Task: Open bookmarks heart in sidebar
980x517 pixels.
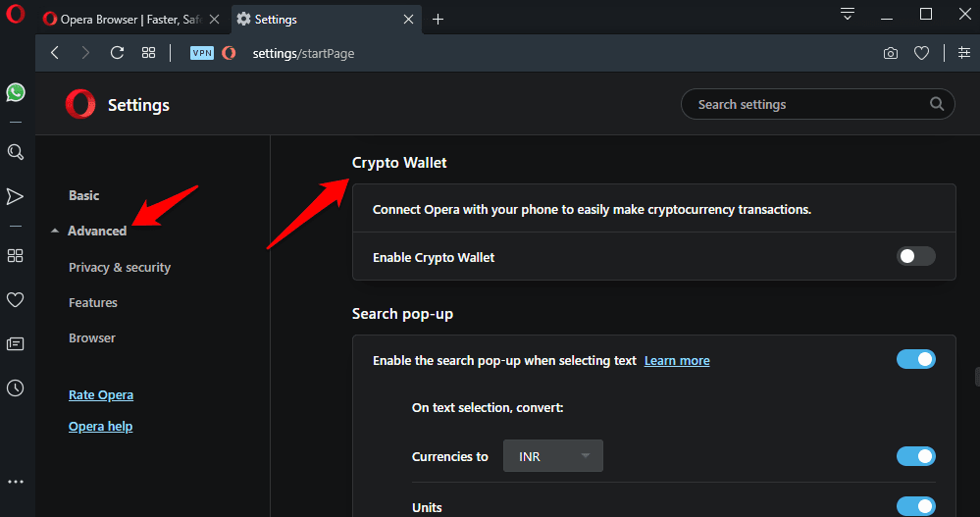Action: (x=15, y=299)
